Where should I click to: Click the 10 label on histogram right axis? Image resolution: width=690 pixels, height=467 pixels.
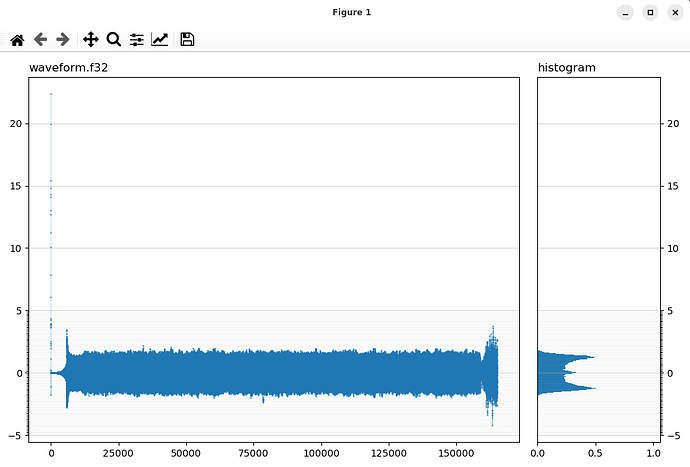pos(673,249)
